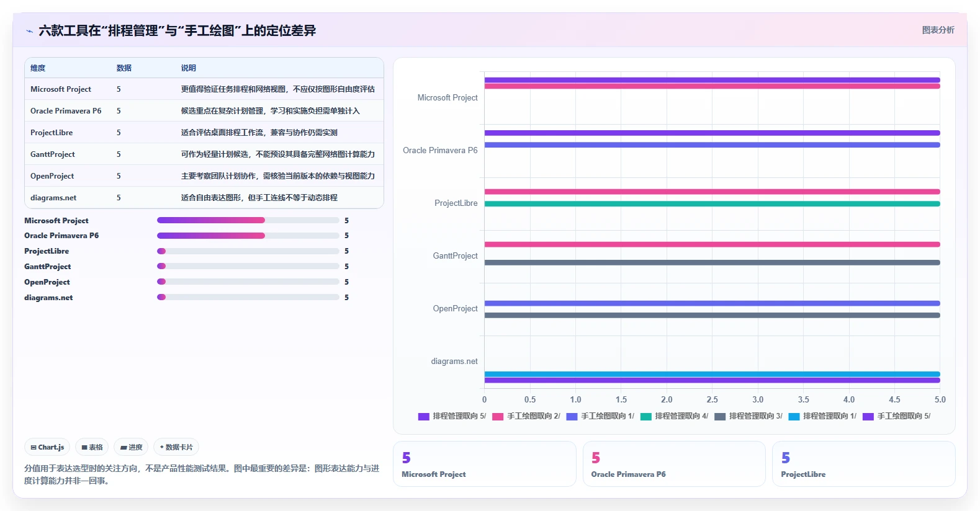This screenshot has height=511, width=980.
Task: Click the footnote text starting with 分值用于表达选型
Action: pos(202,474)
